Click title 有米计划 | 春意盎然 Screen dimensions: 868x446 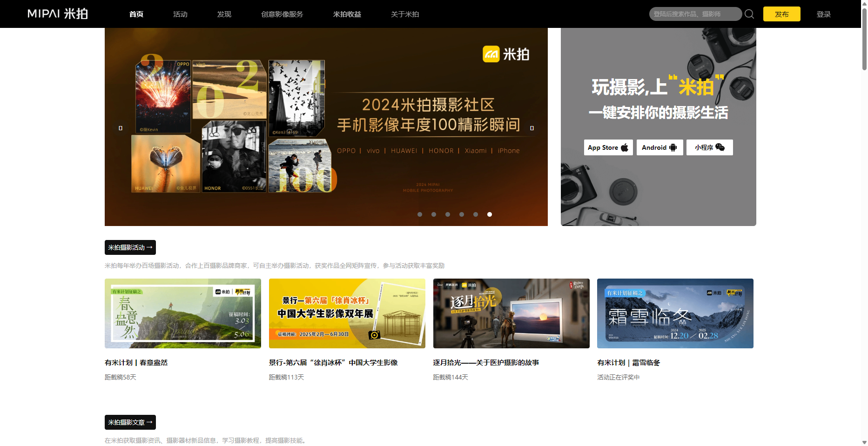pos(136,363)
